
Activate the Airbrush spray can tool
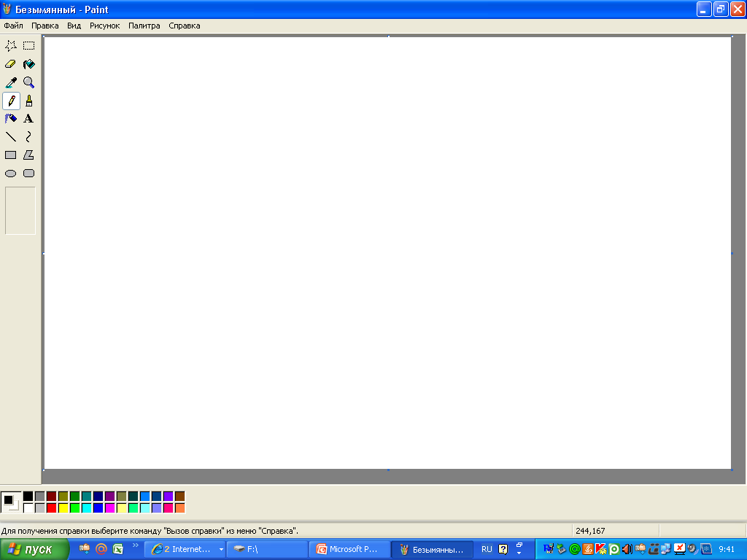tap(11, 119)
